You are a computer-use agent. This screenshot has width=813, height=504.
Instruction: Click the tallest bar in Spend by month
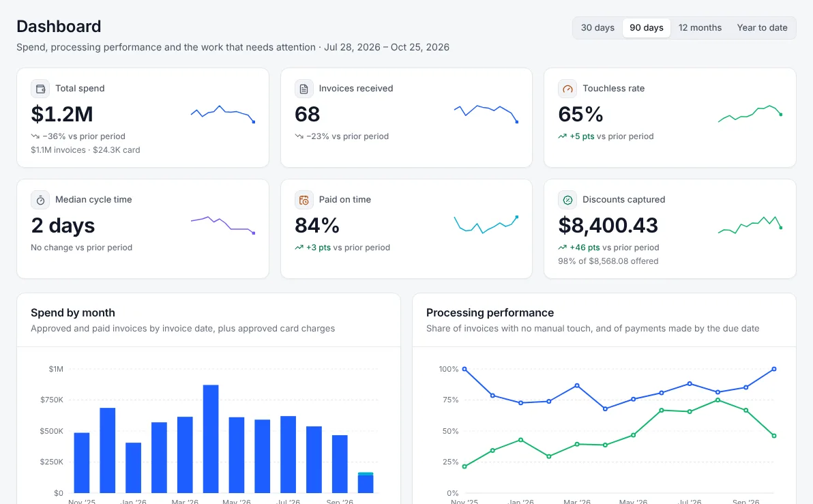[211, 439]
